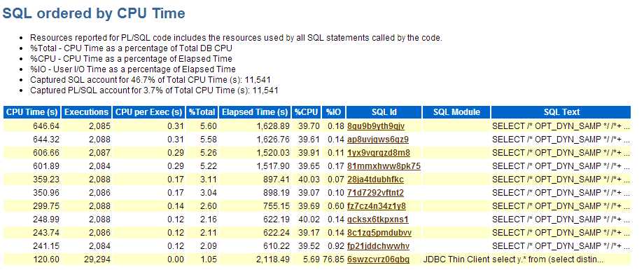Viewport: 644px width, 270px height.
Task: Click the Executions column header
Action: (87, 112)
